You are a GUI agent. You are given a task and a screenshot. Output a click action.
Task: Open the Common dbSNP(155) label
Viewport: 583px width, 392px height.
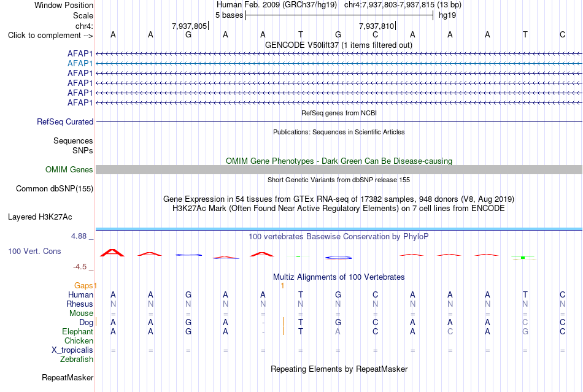[x=55, y=189]
